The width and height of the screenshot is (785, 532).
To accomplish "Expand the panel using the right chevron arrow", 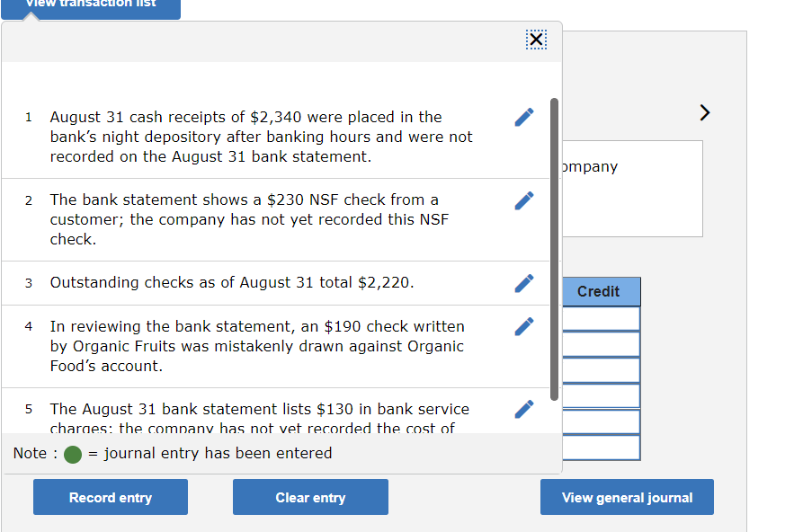I will tap(704, 112).
